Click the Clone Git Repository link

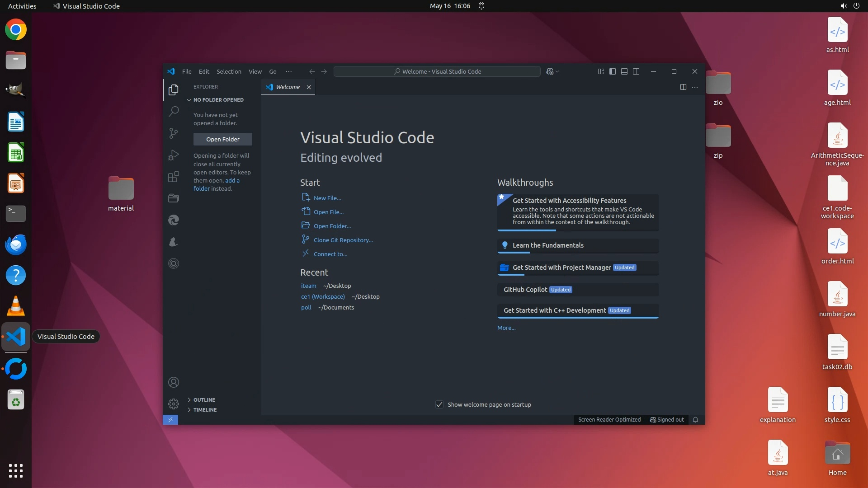pyautogui.click(x=343, y=240)
